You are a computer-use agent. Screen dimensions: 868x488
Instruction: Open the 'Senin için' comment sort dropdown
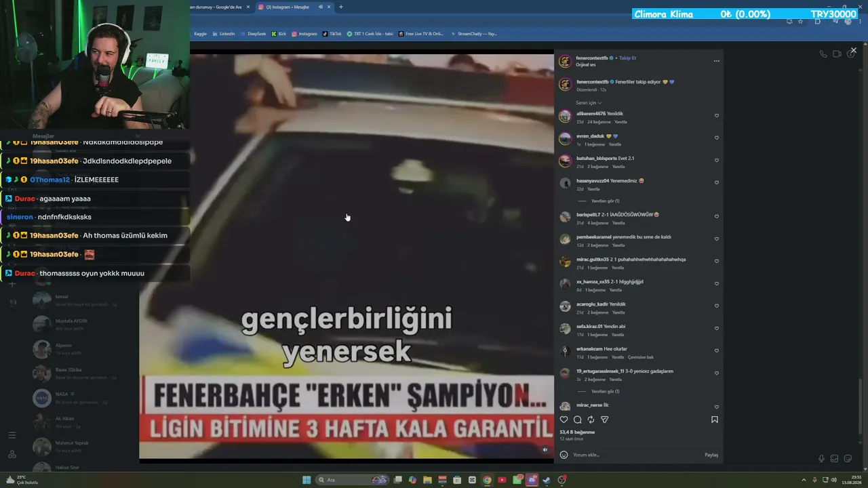[589, 103]
